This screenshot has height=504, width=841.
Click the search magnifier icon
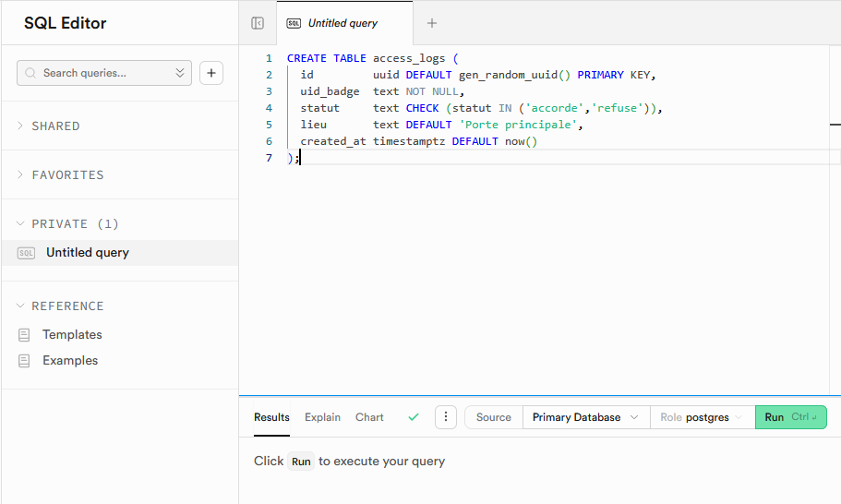point(30,73)
